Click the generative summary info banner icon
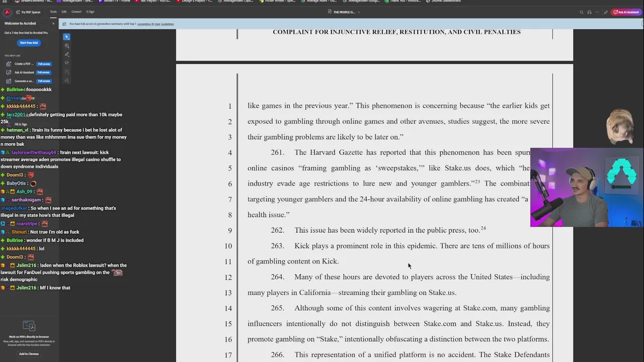The height and width of the screenshot is (362, 644). coord(64,24)
